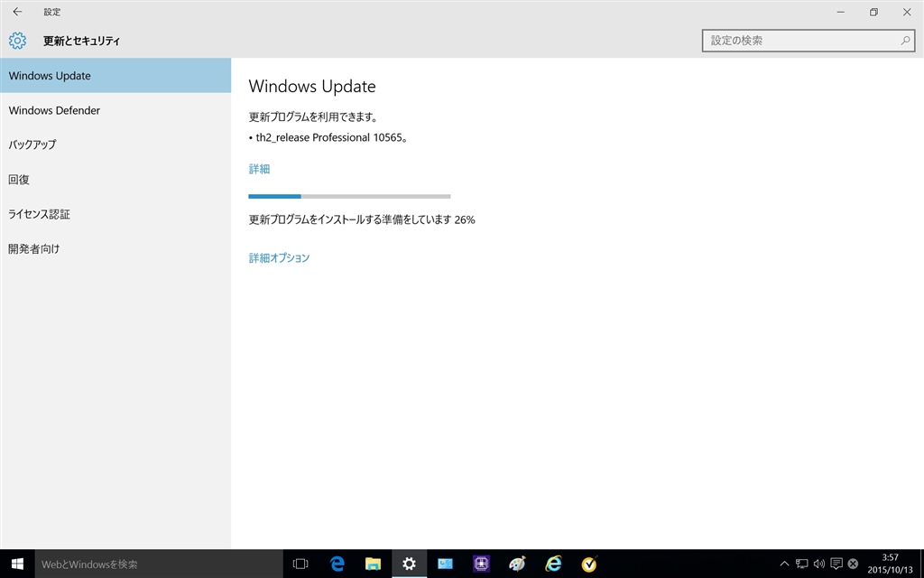Click the Windows Update page heading

(x=312, y=86)
